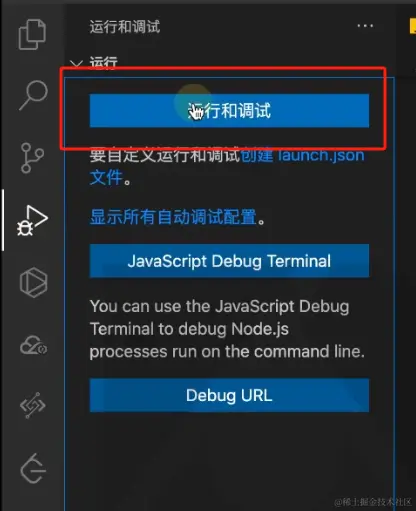Click the Debug URL button
The height and width of the screenshot is (511, 416).
pos(229,395)
